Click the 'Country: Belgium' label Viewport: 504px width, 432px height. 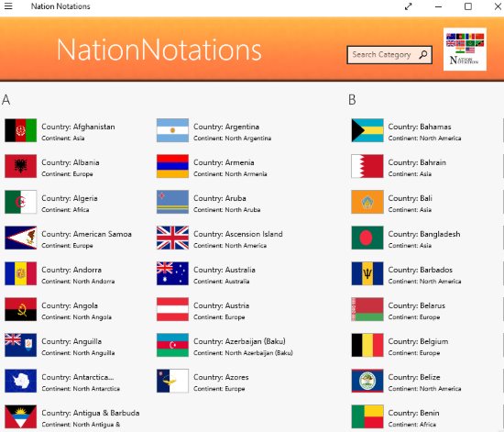pos(418,341)
